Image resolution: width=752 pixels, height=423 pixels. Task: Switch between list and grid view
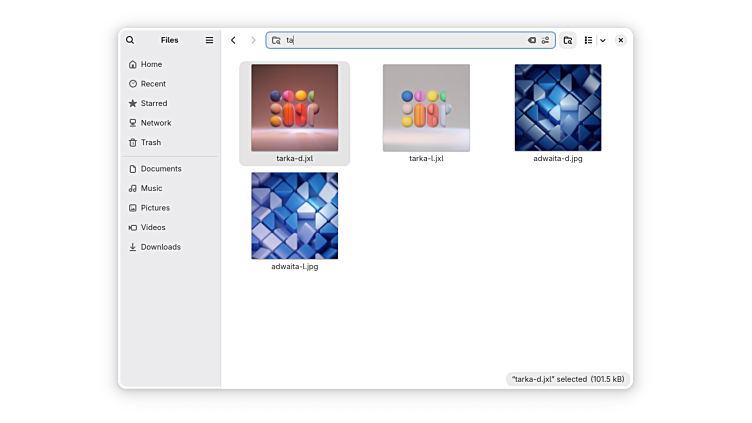click(x=588, y=40)
